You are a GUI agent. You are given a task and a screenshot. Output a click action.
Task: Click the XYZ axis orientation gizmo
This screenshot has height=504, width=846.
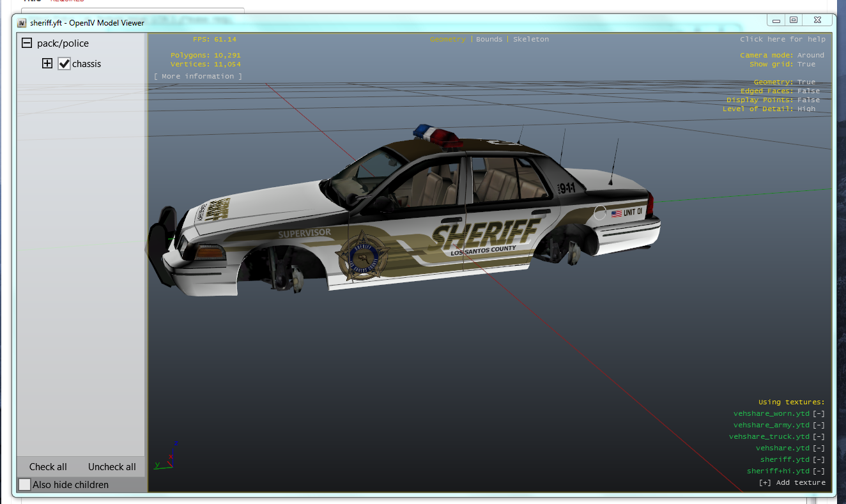tap(166, 455)
